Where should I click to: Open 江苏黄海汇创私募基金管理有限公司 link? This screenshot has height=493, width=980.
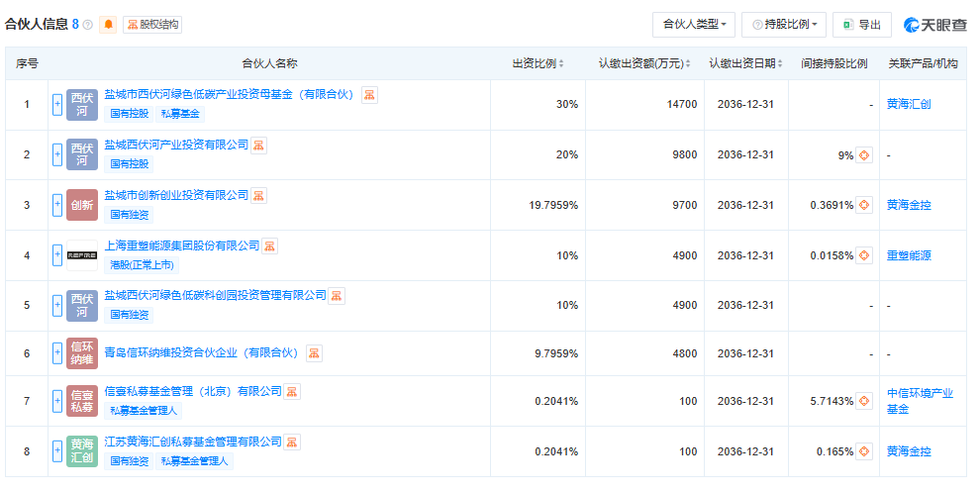(193, 442)
